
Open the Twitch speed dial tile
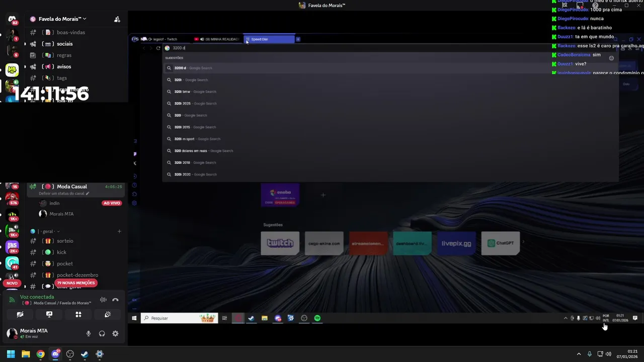pyautogui.click(x=280, y=243)
